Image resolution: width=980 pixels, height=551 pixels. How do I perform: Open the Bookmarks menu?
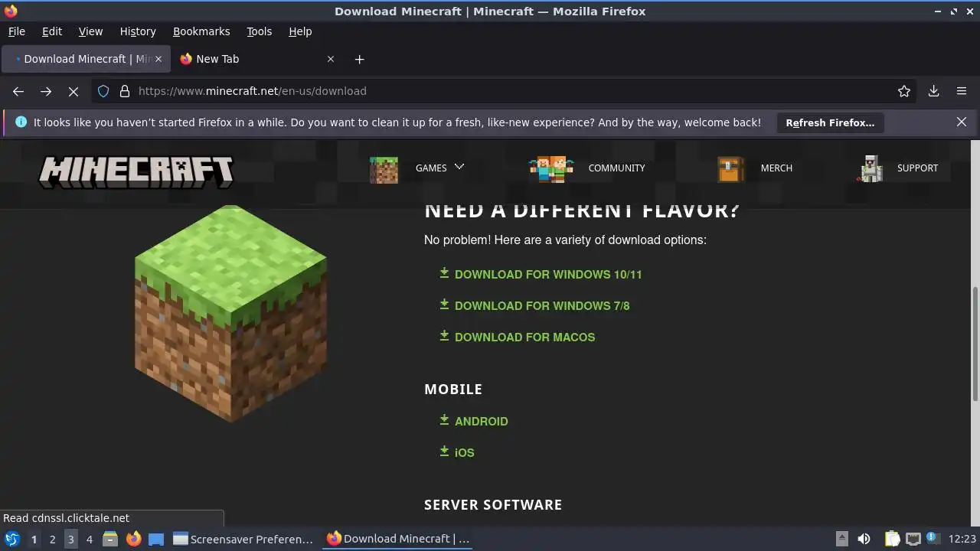tap(201, 31)
